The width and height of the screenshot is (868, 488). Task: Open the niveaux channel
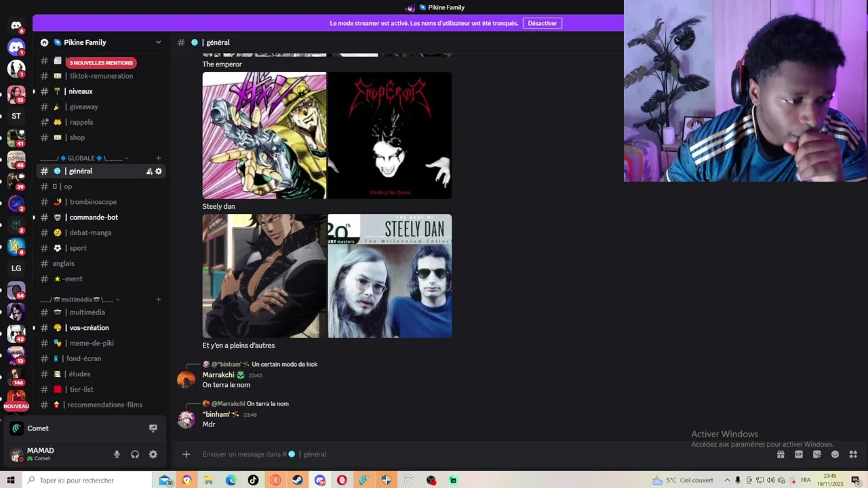pos(101,91)
